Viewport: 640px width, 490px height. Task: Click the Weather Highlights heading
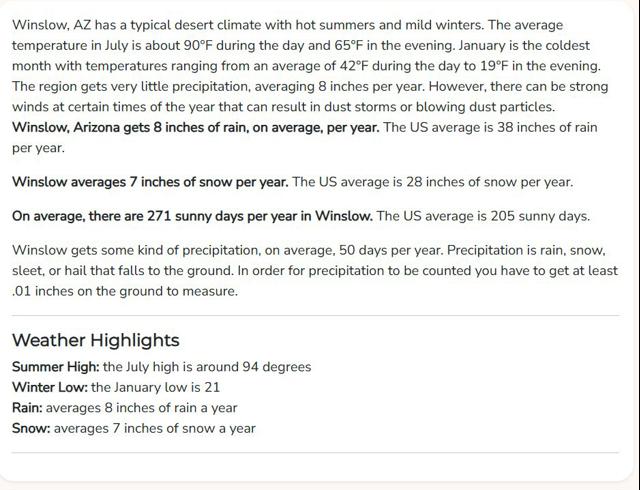coord(96,340)
